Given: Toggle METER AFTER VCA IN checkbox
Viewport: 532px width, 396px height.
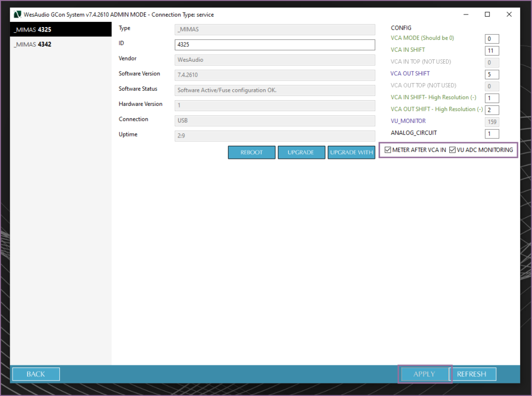Looking at the screenshot, I should click(x=388, y=150).
